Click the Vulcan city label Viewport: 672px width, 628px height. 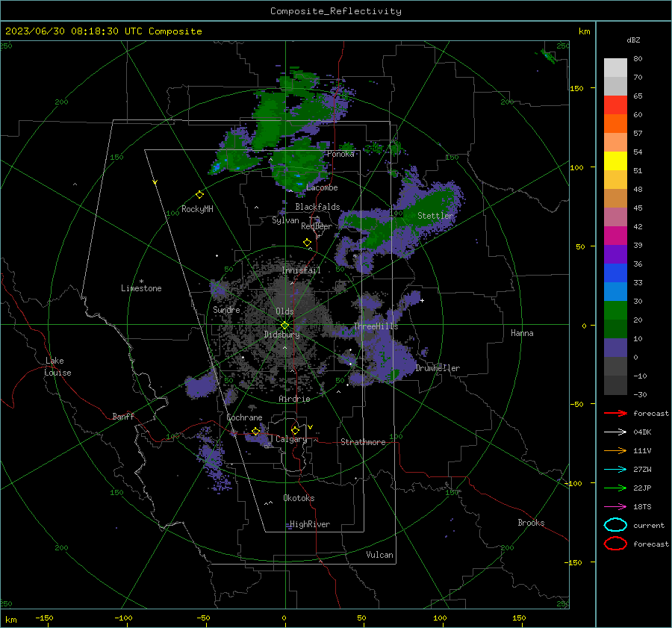[379, 555]
